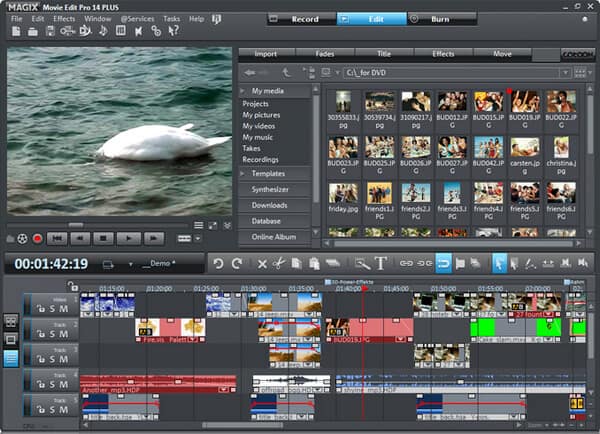Image resolution: width=600 pixels, height=434 pixels.
Task: Solo track 1 with S button
Action: tap(52, 309)
